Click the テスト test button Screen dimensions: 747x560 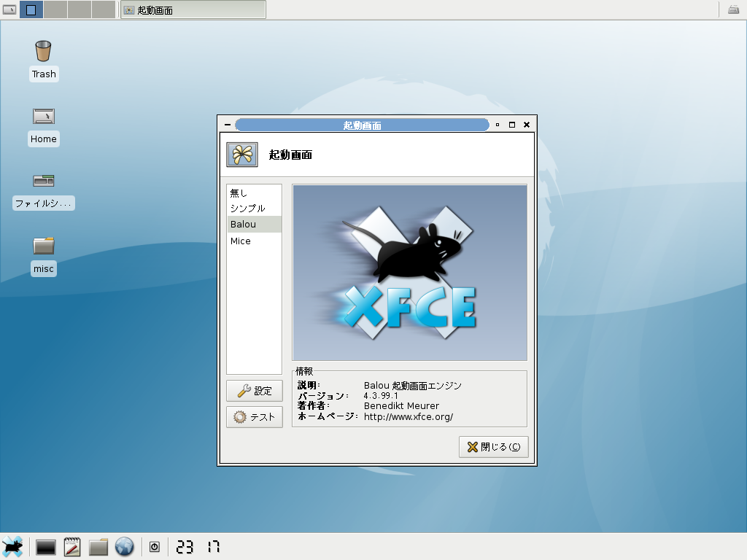(x=255, y=417)
